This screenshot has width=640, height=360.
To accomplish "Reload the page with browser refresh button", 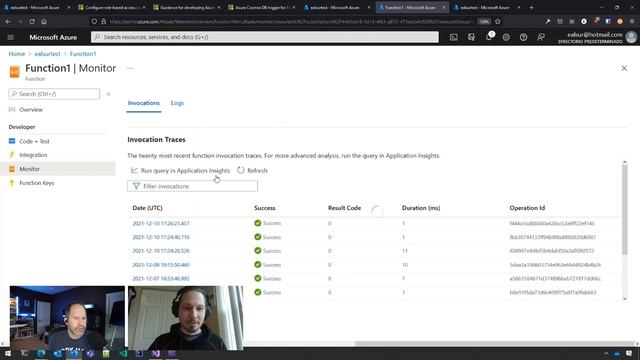I will pos(32,21).
